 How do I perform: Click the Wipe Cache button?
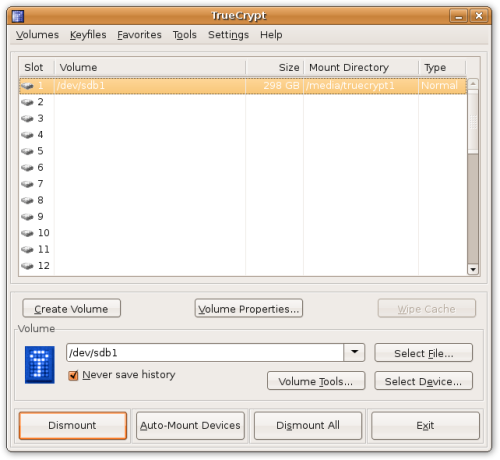coord(426,308)
